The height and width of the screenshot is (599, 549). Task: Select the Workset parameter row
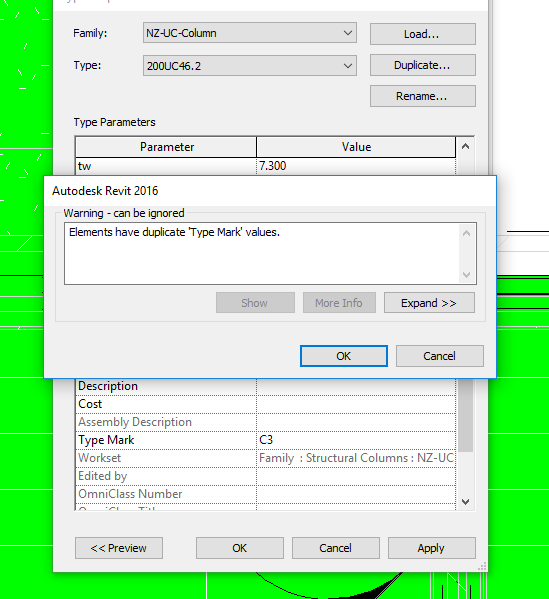[266, 458]
